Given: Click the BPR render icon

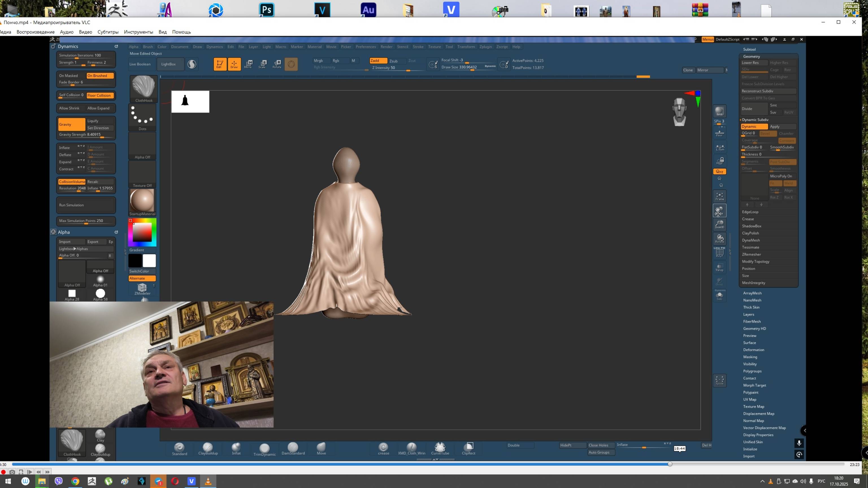Looking at the screenshot, I should click(719, 112).
